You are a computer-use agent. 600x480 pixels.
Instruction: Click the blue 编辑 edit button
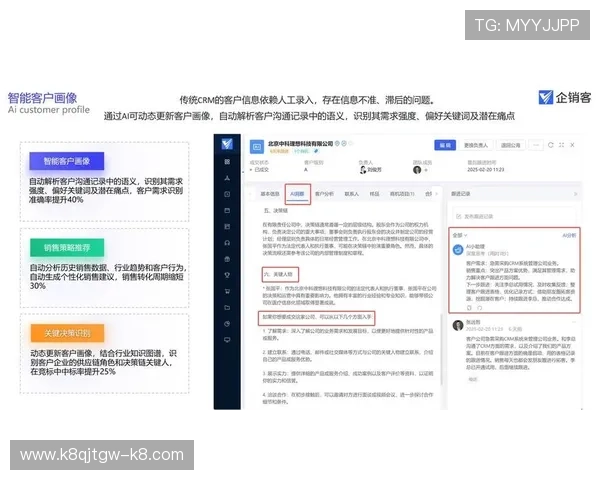click(x=445, y=145)
